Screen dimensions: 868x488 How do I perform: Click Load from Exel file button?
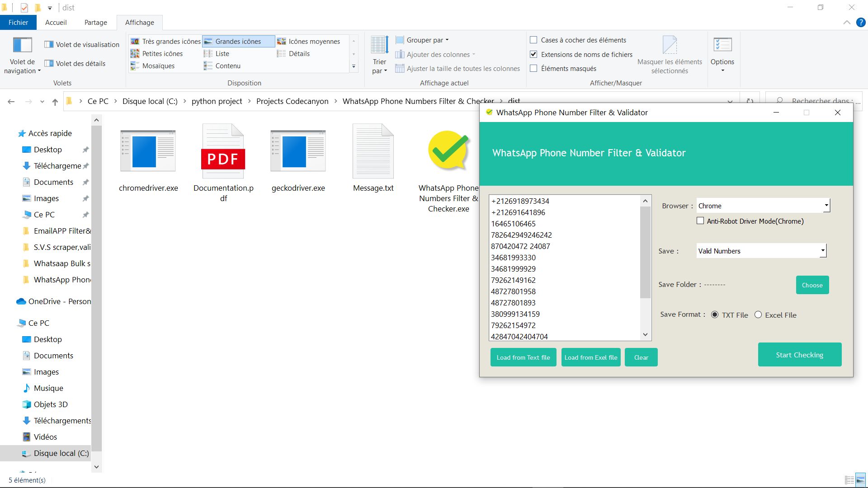[x=591, y=357]
